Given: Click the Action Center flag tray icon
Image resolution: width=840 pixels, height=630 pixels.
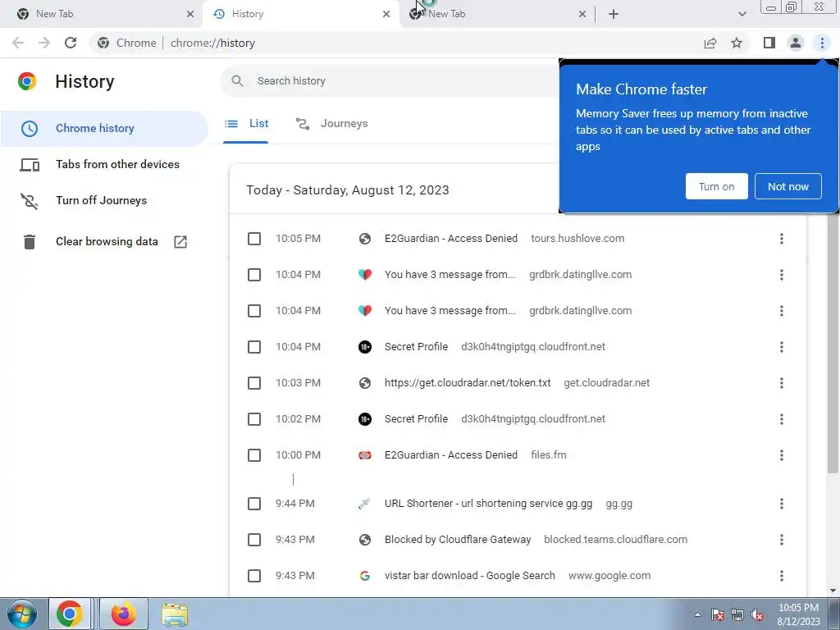Looking at the screenshot, I should (718, 614).
